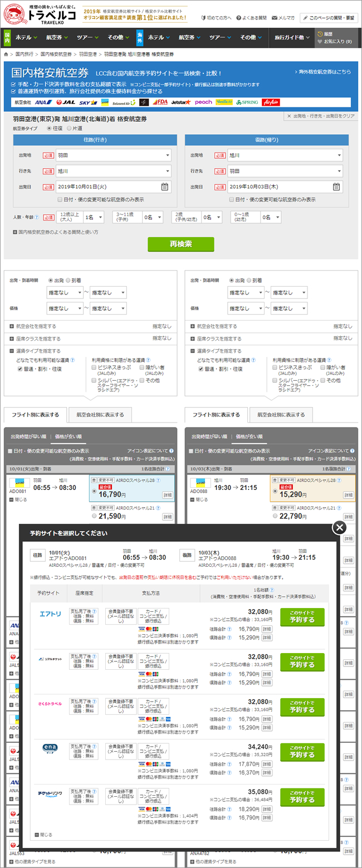Click the help icon beside 人数・年齢
The image size is (362, 868).
[x=37, y=217]
